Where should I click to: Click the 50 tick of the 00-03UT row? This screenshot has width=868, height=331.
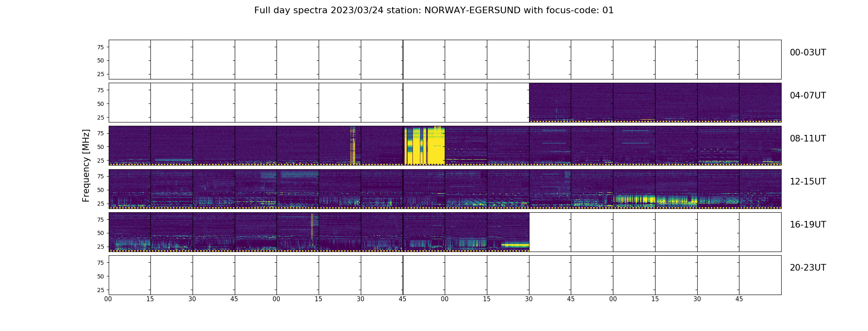(x=100, y=60)
